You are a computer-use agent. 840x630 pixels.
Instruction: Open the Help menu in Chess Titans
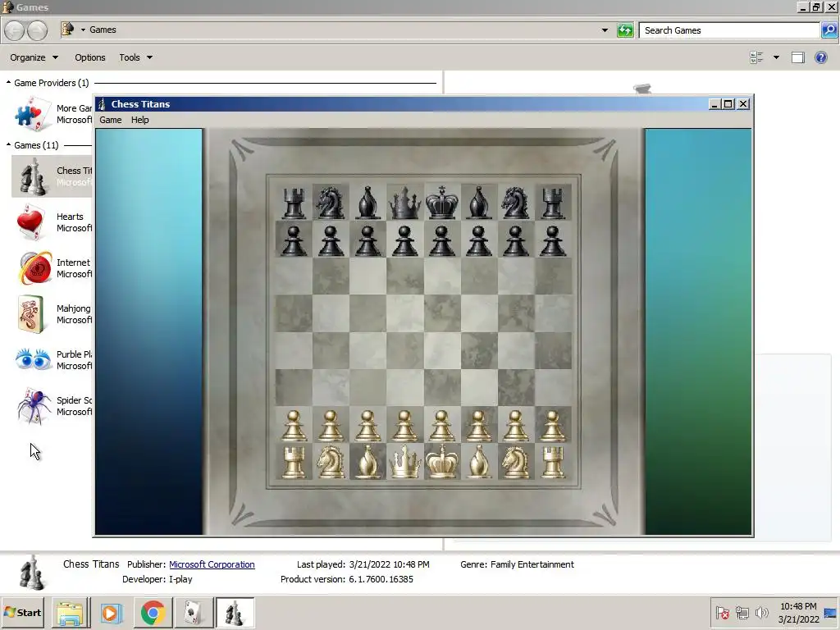coord(139,120)
